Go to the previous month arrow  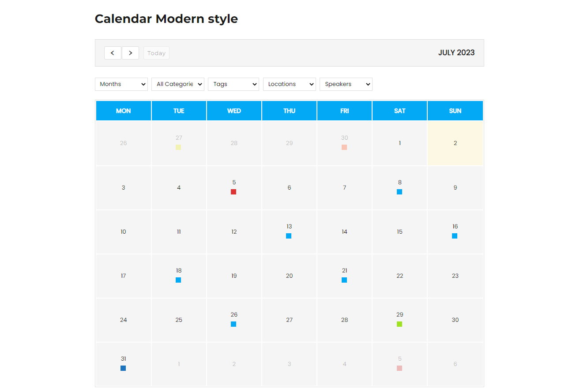[113, 53]
